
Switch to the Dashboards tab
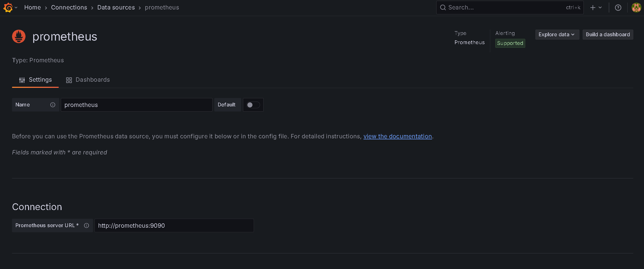pyautogui.click(x=88, y=80)
